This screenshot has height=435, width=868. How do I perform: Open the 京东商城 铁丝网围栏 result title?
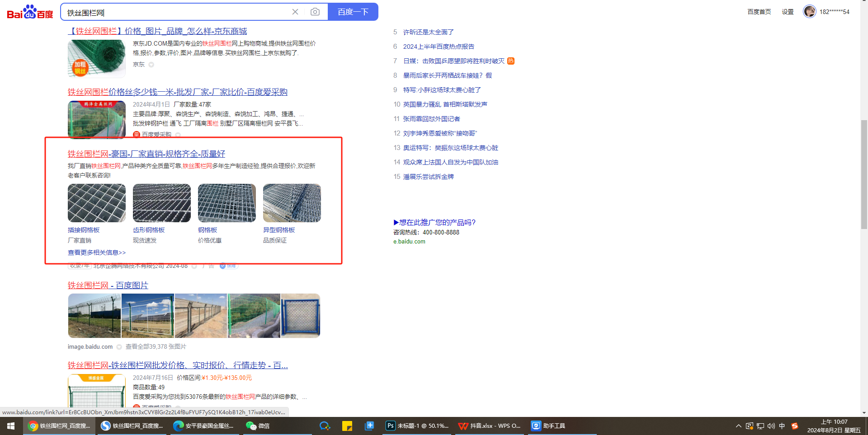157,31
